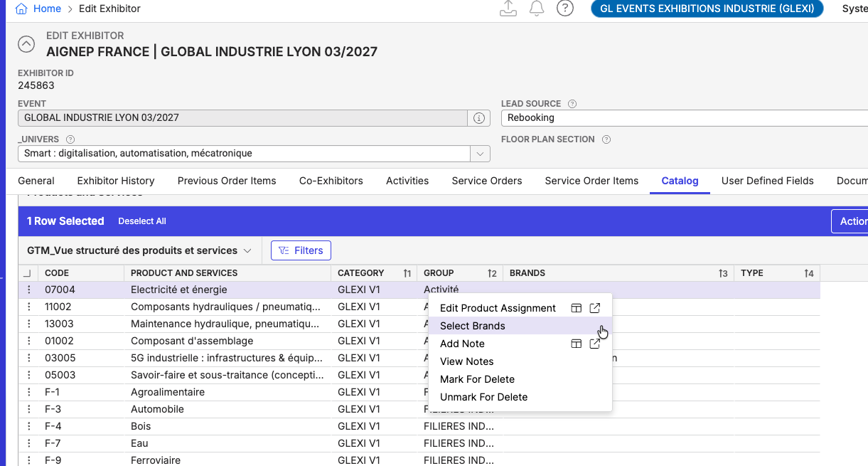
Task: Click the Filters button
Action: pos(301,250)
